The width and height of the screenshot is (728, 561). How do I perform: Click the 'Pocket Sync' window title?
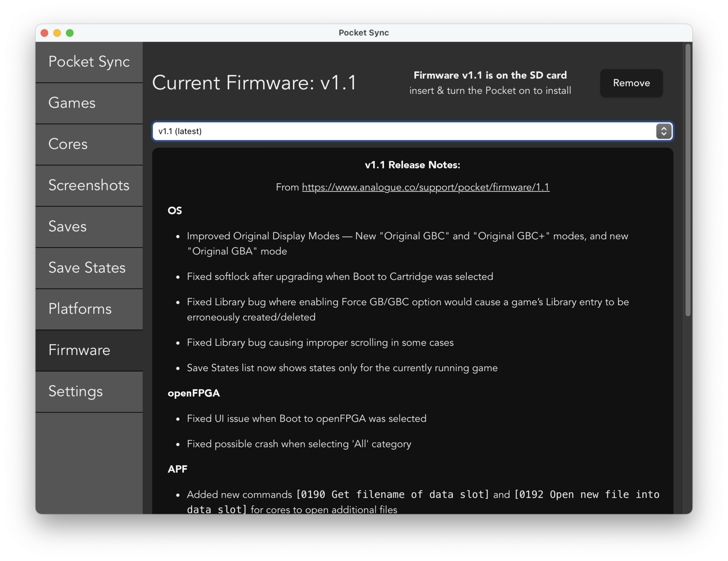pos(364,33)
